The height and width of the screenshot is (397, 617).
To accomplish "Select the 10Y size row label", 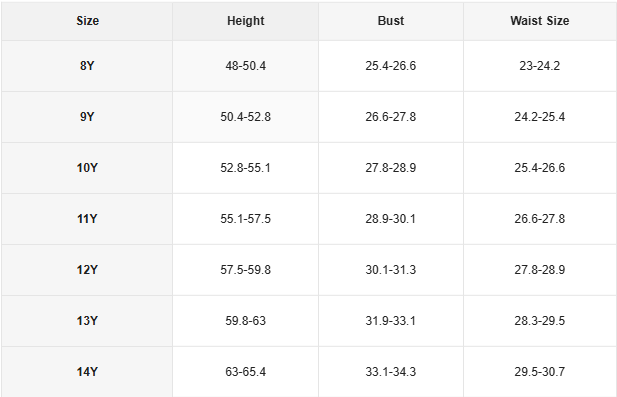I will pyautogui.click(x=87, y=168).
